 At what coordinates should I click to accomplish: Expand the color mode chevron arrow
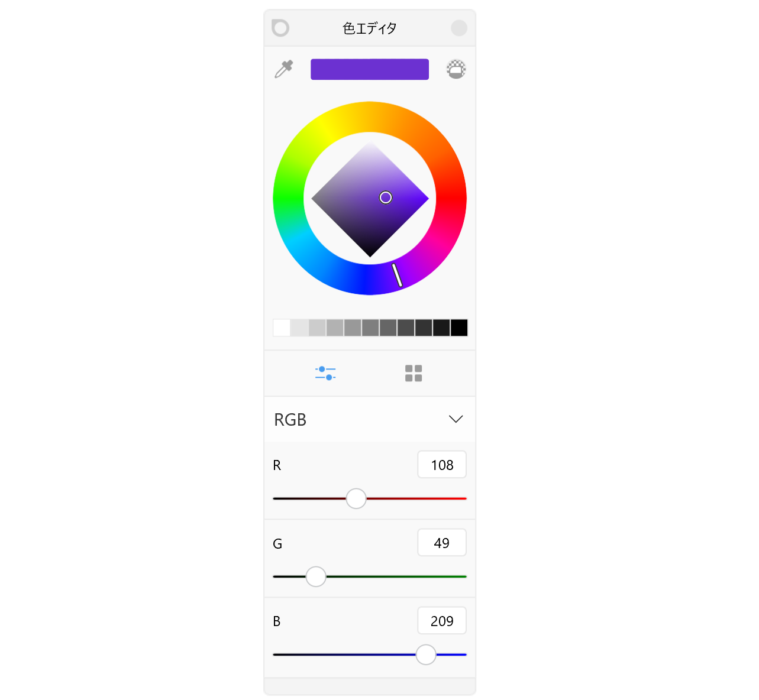click(456, 419)
